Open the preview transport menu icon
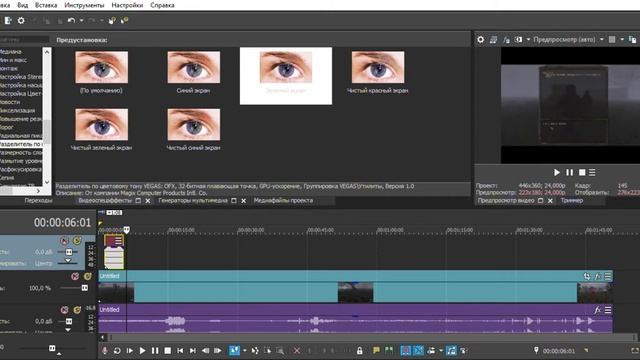Image resolution: width=640 pixels, height=360 pixels. coord(592,173)
